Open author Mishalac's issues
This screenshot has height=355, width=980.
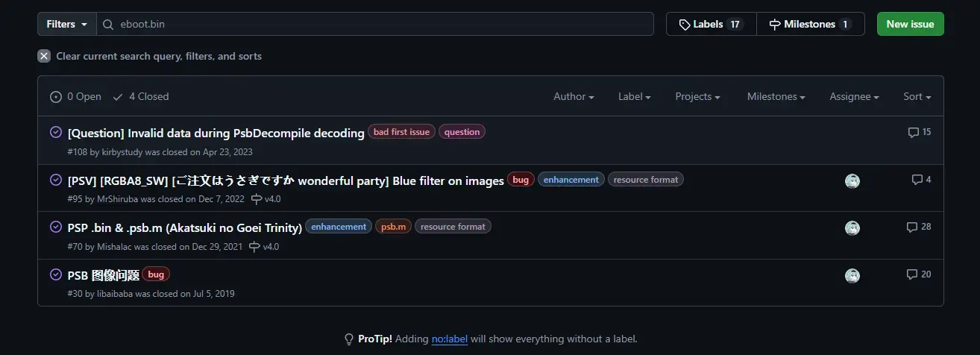tap(114, 247)
